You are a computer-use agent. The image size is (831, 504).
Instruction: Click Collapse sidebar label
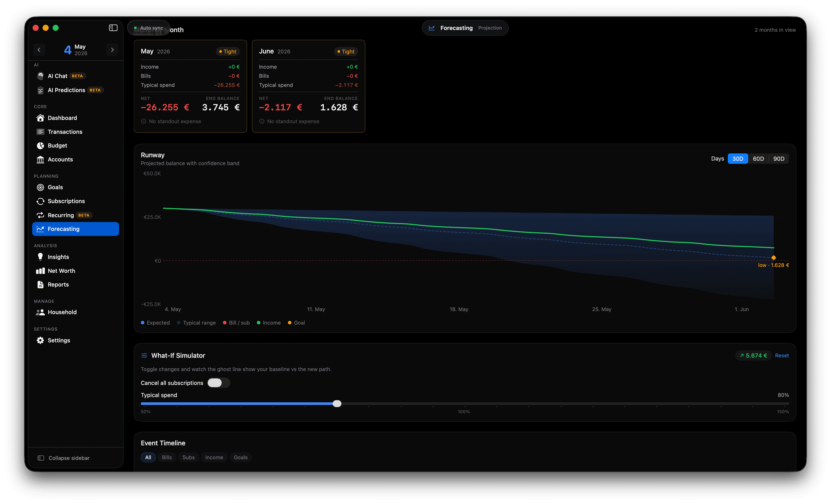(x=69, y=458)
